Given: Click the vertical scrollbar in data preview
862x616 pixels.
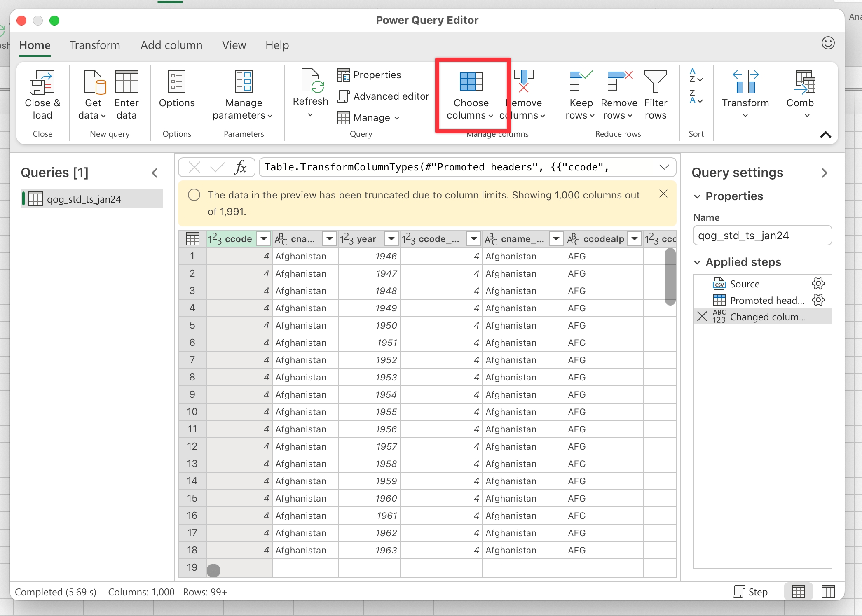Looking at the screenshot, I should click(670, 277).
